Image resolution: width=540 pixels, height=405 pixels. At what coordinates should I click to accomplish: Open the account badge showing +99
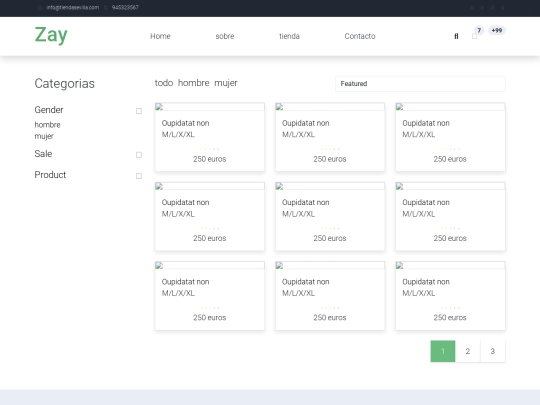click(x=497, y=31)
